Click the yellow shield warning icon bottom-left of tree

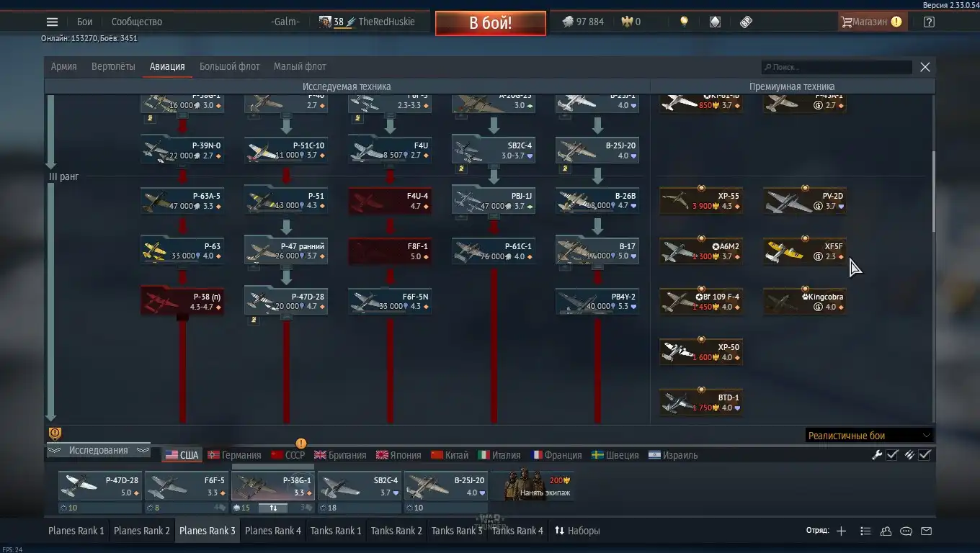55,433
